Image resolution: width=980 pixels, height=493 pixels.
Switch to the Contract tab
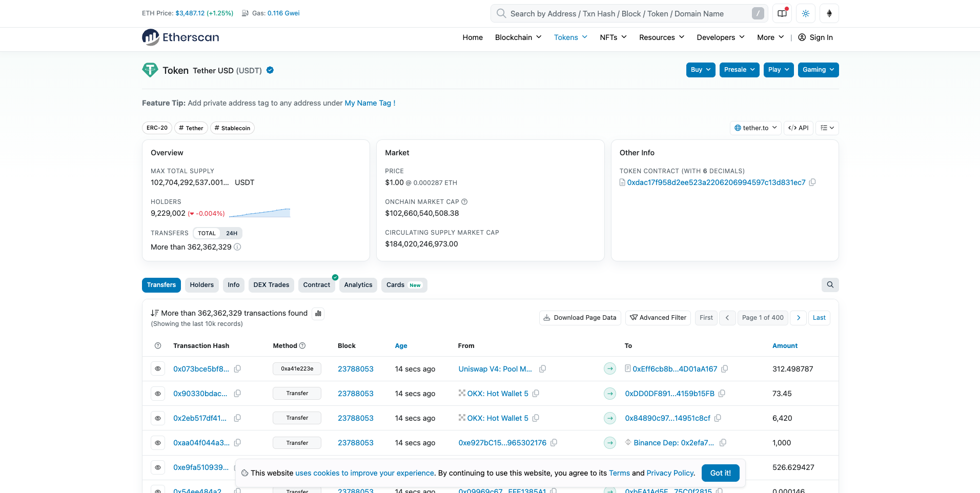(x=317, y=285)
